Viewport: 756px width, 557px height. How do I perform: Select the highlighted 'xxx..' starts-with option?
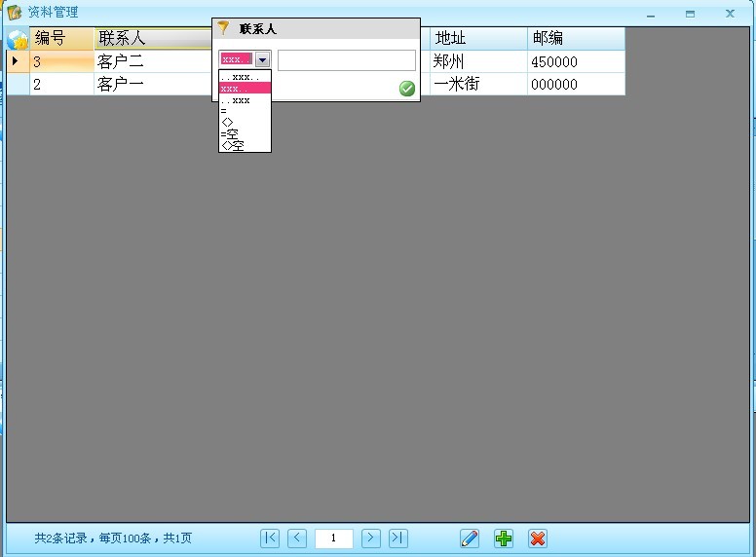tap(245, 89)
